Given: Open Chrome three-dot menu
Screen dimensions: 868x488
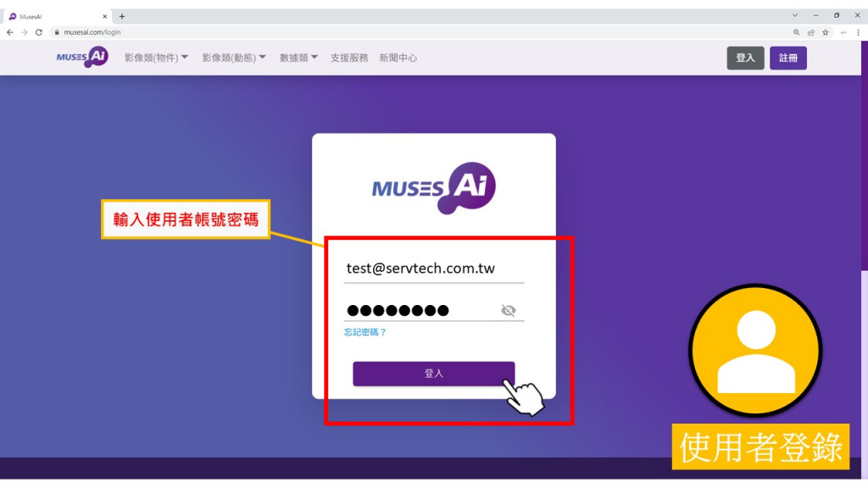Looking at the screenshot, I should [x=858, y=33].
